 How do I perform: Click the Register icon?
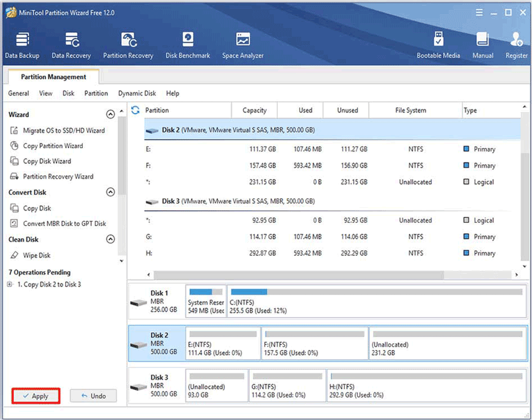[516, 45]
